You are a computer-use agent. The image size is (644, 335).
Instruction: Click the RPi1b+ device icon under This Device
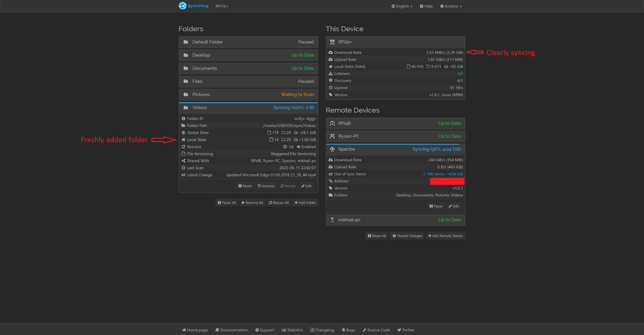(x=332, y=42)
